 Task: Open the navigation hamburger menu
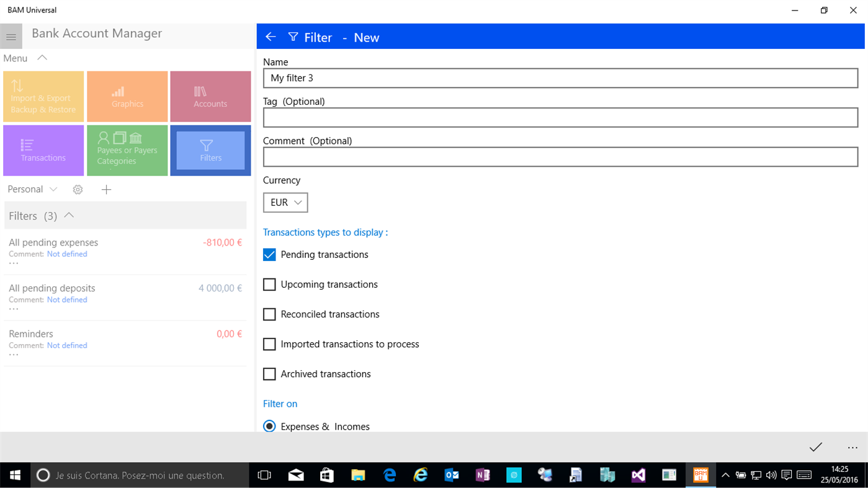point(11,35)
